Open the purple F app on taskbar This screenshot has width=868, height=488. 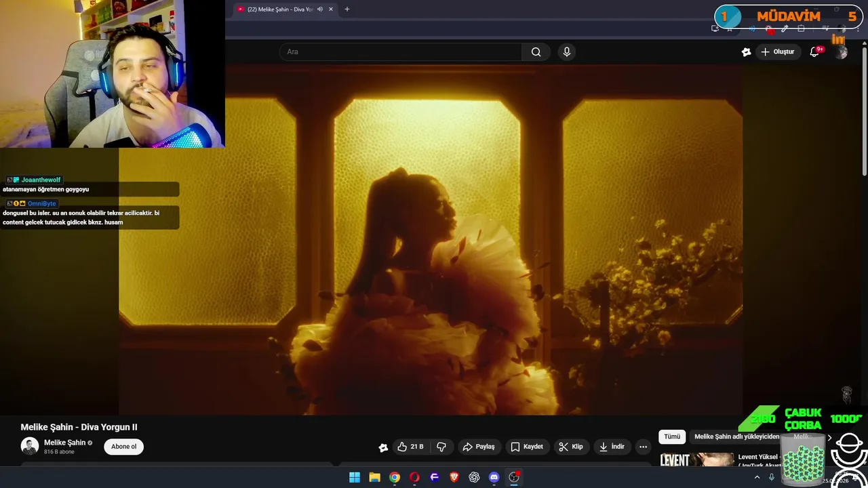click(x=435, y=477)
